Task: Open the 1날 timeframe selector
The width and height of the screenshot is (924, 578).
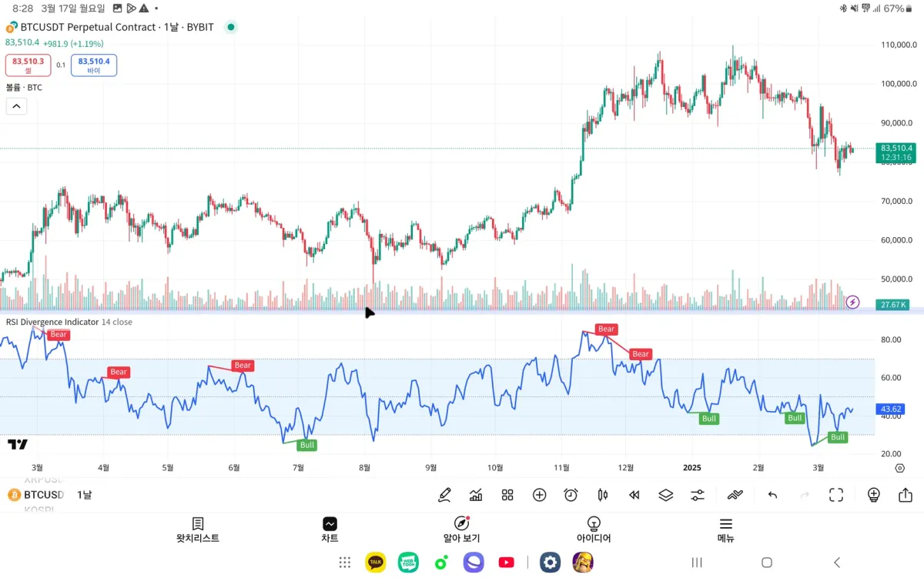Action: pos(84,495)
